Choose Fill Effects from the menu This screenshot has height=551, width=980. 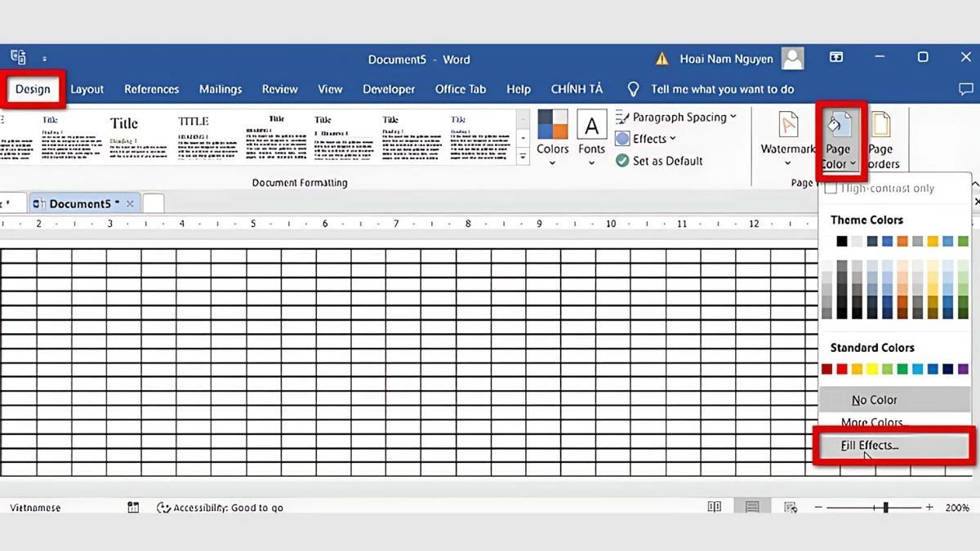click(x=869, y=446)
